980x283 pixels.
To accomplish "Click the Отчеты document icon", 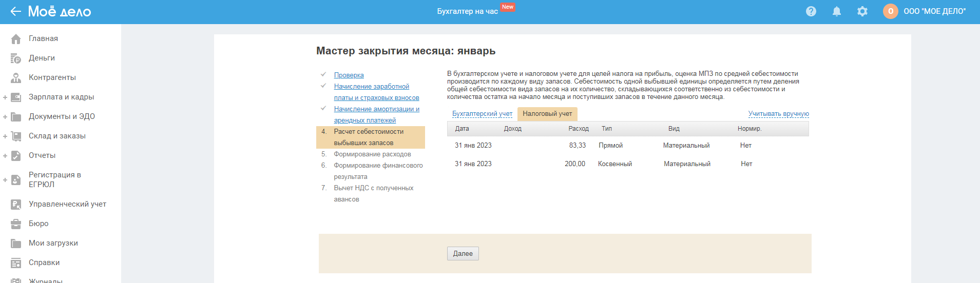I will [16, 156].
